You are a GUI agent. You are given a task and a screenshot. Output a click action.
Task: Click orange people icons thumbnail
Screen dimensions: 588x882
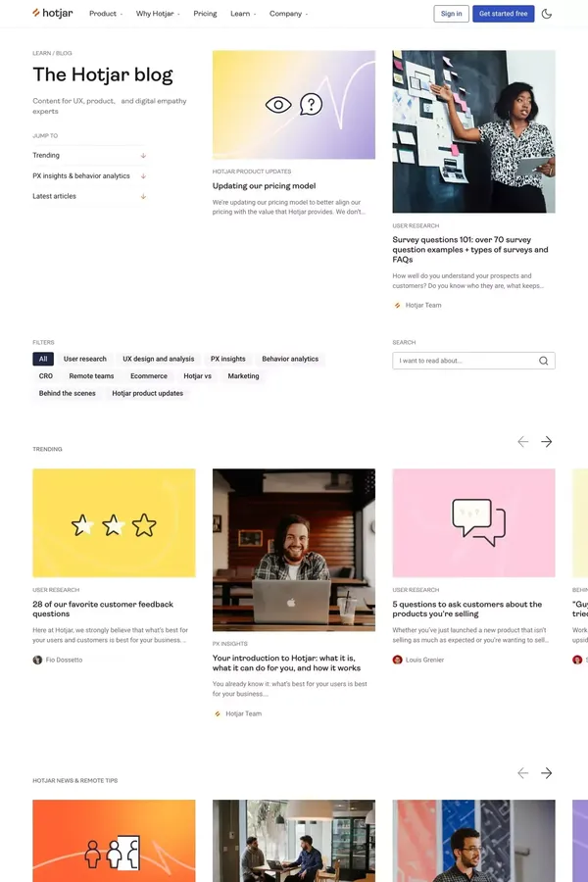coord(115,841)
